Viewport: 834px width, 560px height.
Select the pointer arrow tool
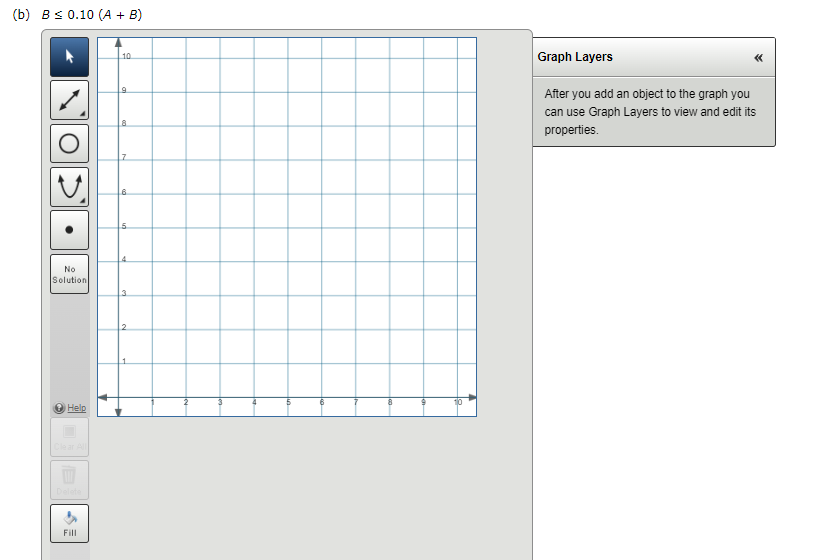pyautogui.click(x=69, y=57)
